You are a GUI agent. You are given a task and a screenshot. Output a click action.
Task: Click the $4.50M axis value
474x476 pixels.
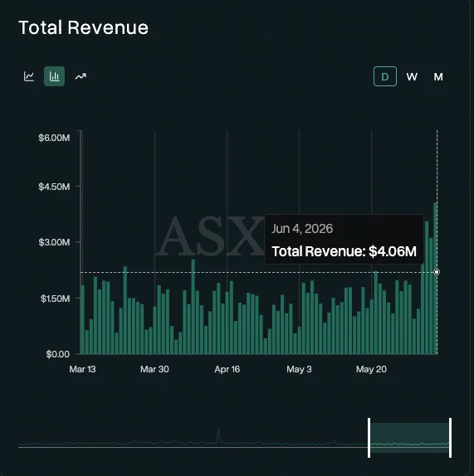[x=54, y=187]
